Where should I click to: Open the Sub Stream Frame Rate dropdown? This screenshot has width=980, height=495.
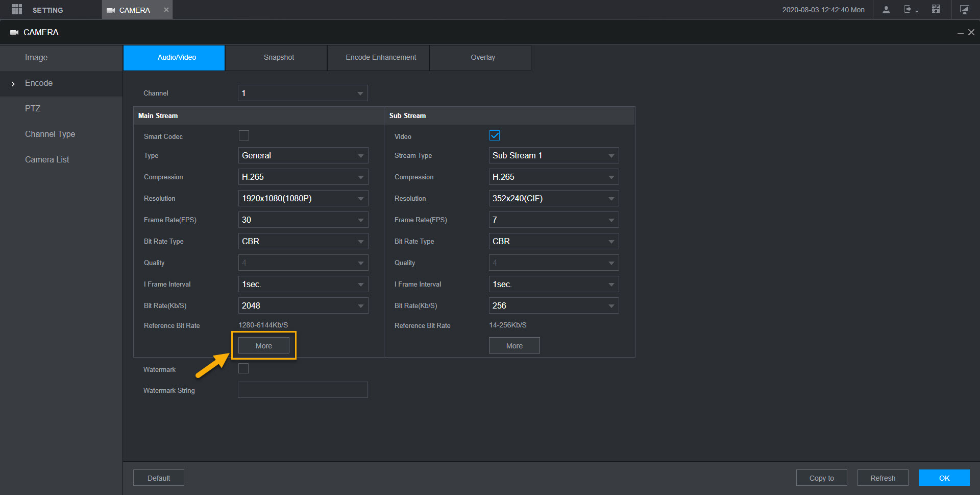click(x=553, y=220)
